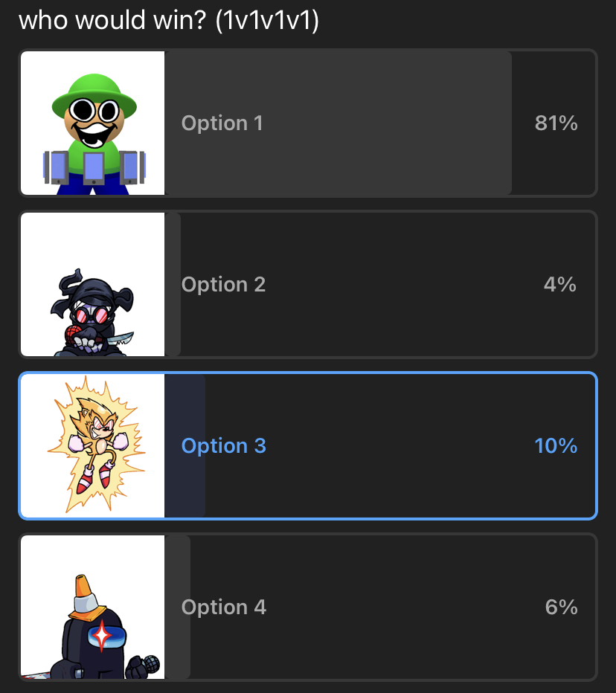Click the 4% result value
The image size is (616, 693).
(560, 285)
